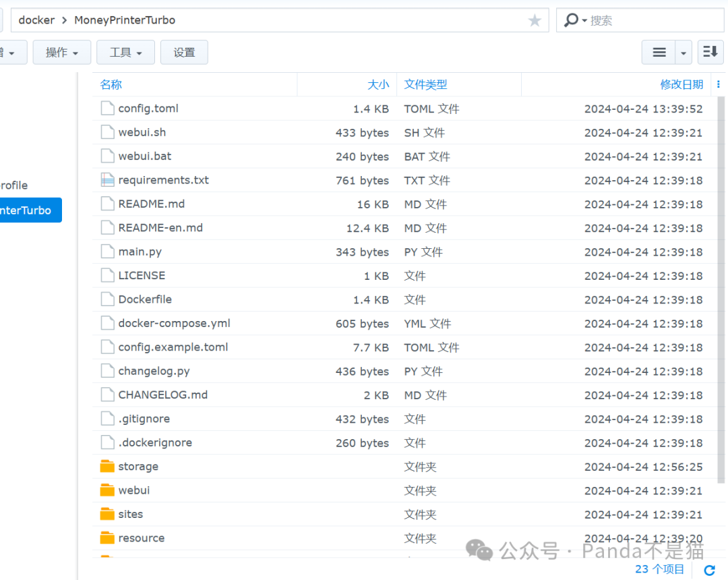Select the config.example.toml file name

pos(173,347)
